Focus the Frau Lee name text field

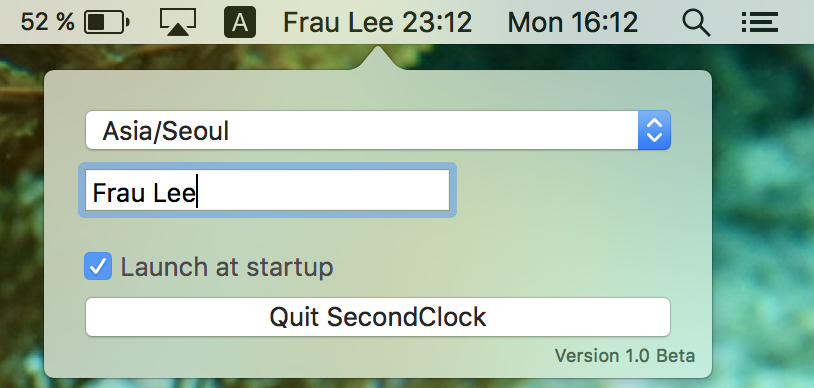pos(267,190)
